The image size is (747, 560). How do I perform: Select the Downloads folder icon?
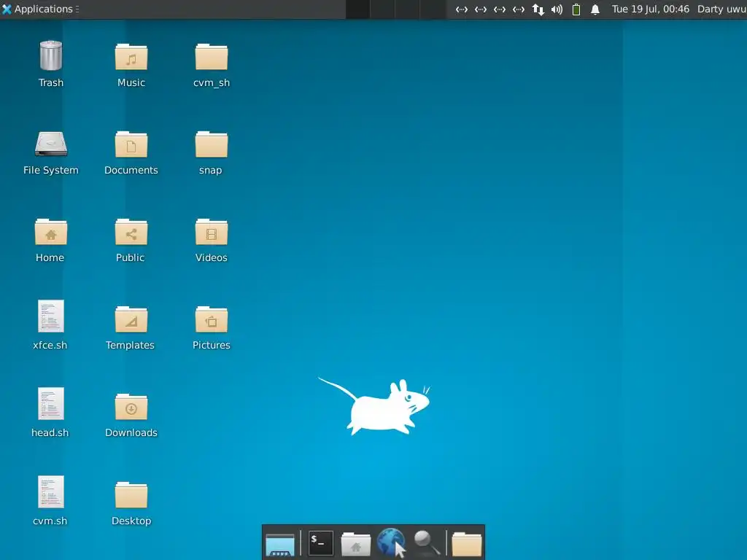point(131,408)
